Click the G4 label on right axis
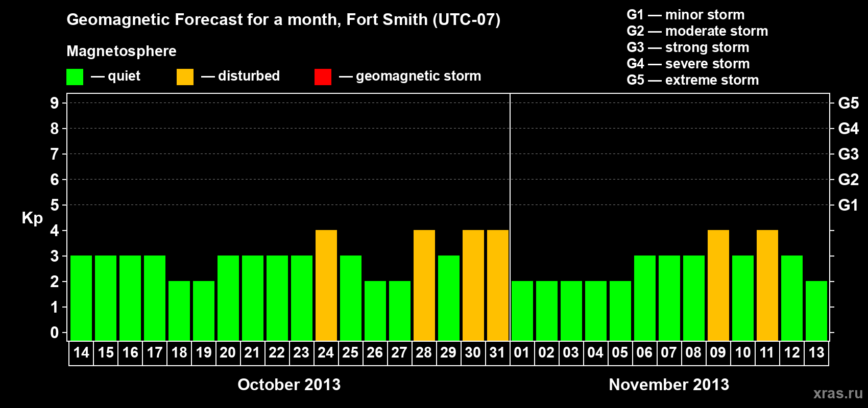 click(848, 129)
